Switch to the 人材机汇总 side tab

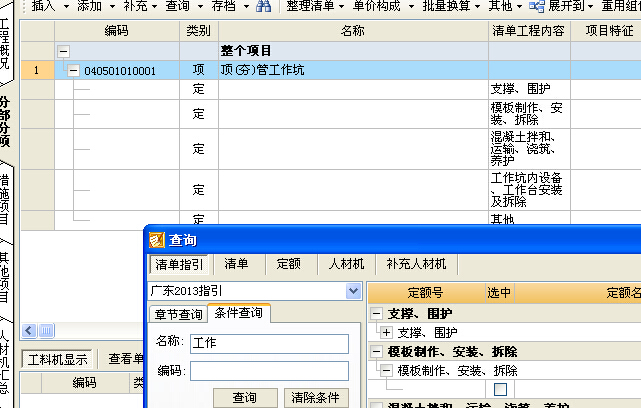pyautogui.click(x=5, y=362)
